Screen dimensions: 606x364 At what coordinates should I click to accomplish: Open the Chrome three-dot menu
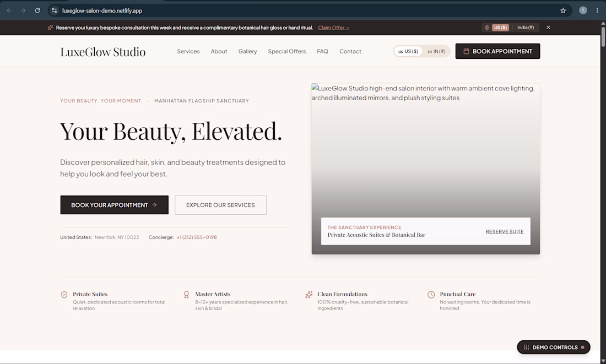(x=597, y=10)
